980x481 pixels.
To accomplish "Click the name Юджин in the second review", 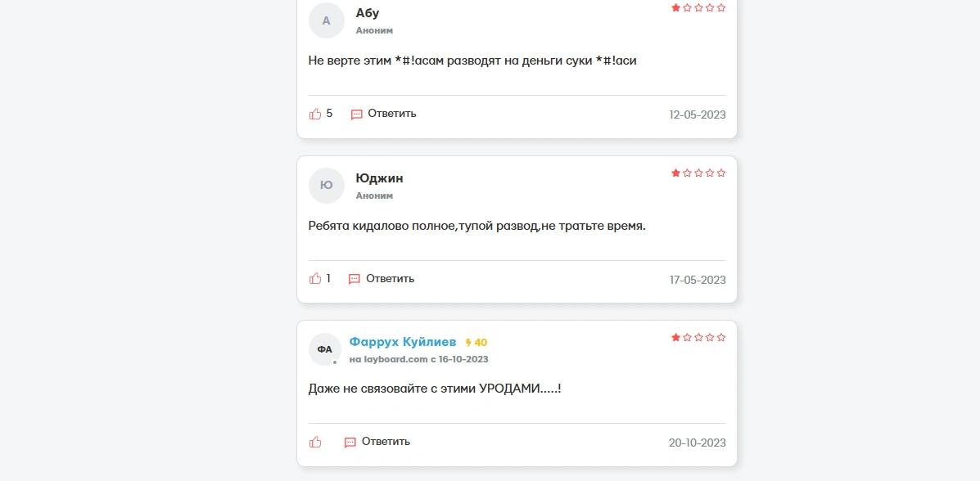I will 379,178.
